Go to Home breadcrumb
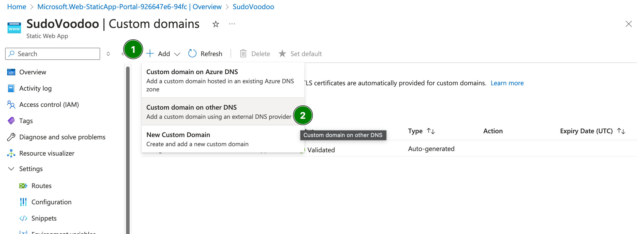This screenshot has width=644, height=234. click(17, 7)
